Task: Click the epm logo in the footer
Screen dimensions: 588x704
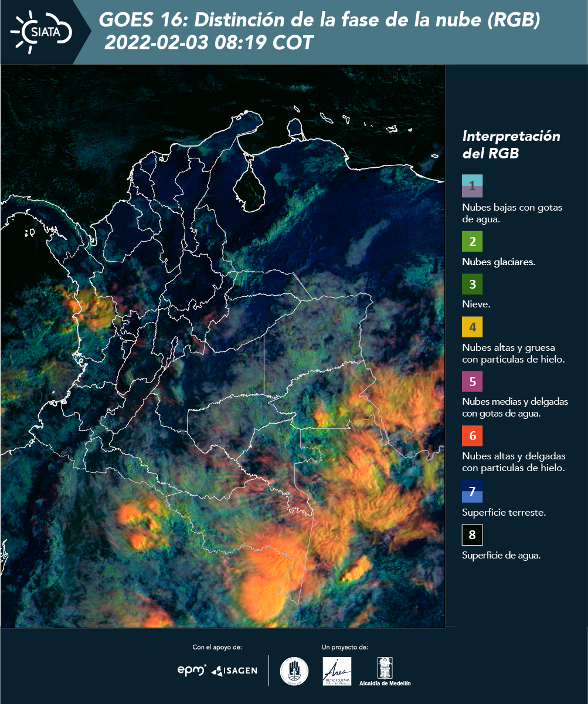Action: tap(192, 670)
